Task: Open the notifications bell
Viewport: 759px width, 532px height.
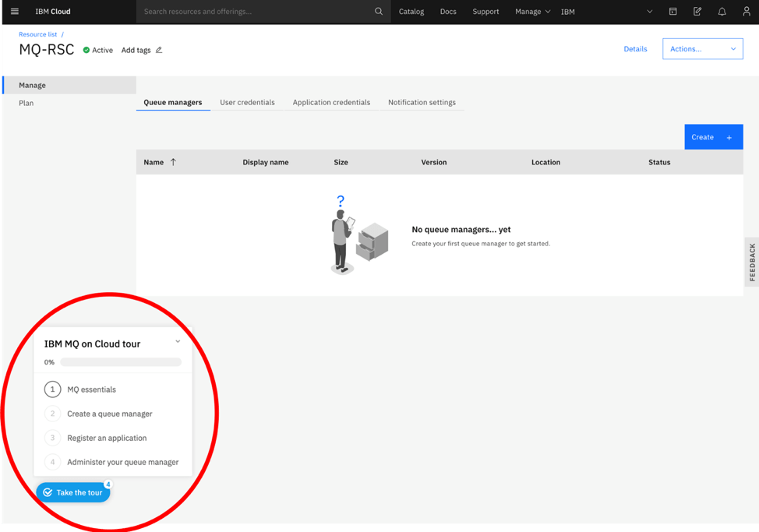Action: [722, 12]
